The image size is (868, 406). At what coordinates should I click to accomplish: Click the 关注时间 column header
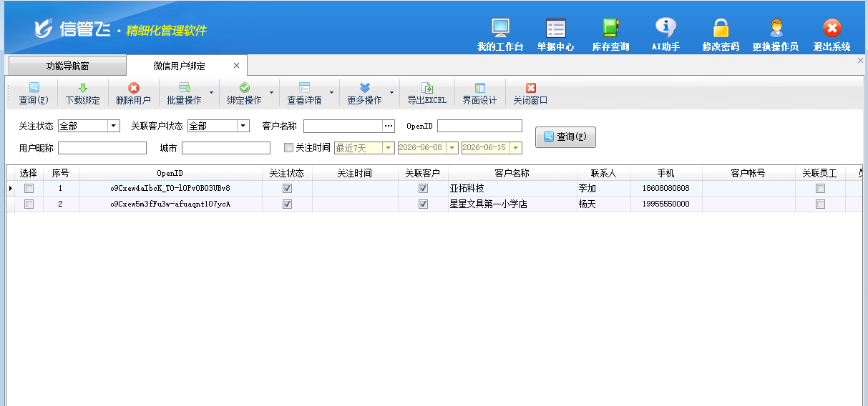tap(355, 174)
